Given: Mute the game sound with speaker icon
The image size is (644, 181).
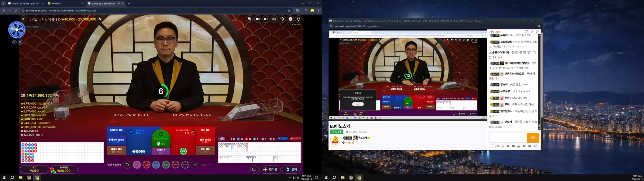Looking at the screenshot, I should pyautogui.click(x=266, y=19).
